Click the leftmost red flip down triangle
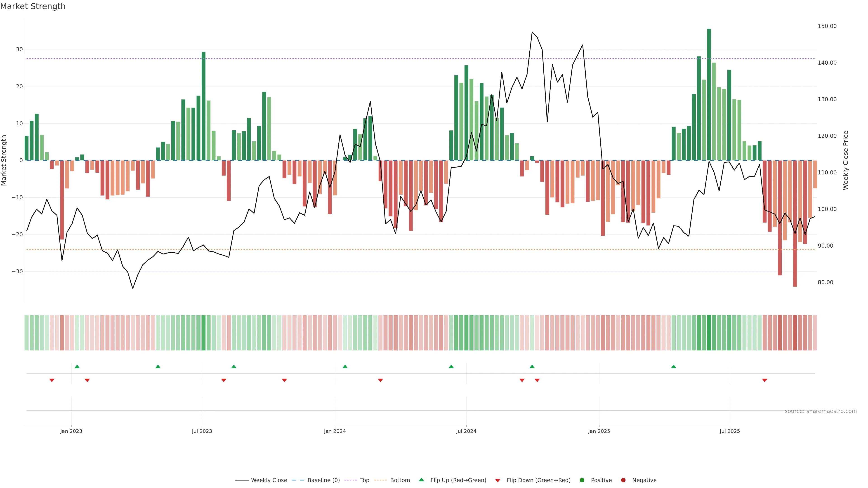The height and width of the screenshot is (488, 868). (x=52, y=380)
